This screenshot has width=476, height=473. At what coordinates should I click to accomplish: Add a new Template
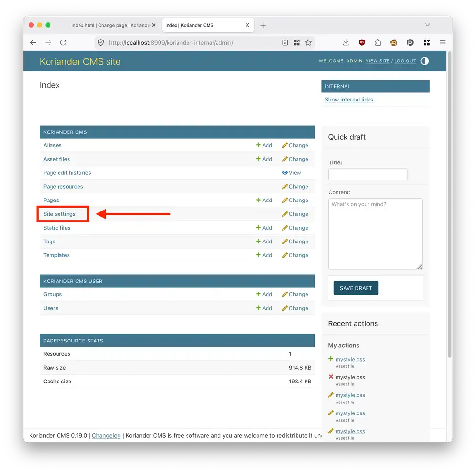point(264,255)
